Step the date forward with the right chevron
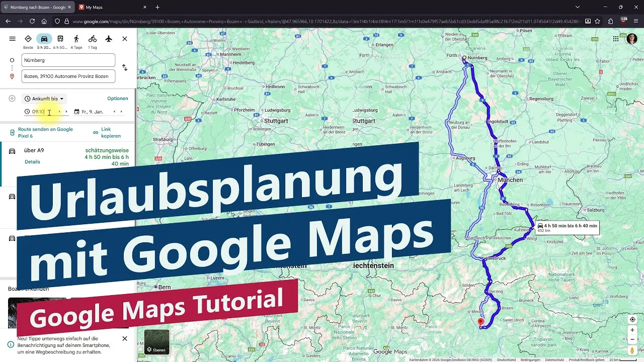 121,112
